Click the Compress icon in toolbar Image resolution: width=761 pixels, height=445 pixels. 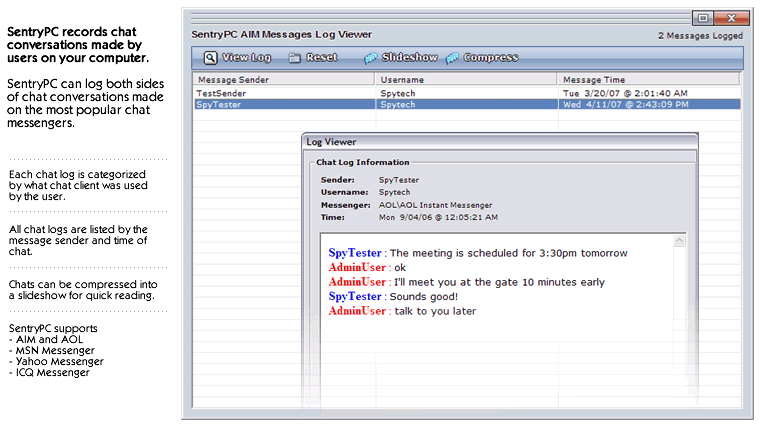[452, 58]
